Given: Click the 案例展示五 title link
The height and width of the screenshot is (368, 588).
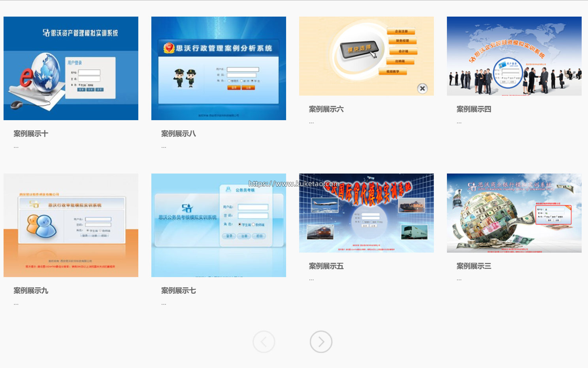Looking at the screenshot, I should point(326,266).
